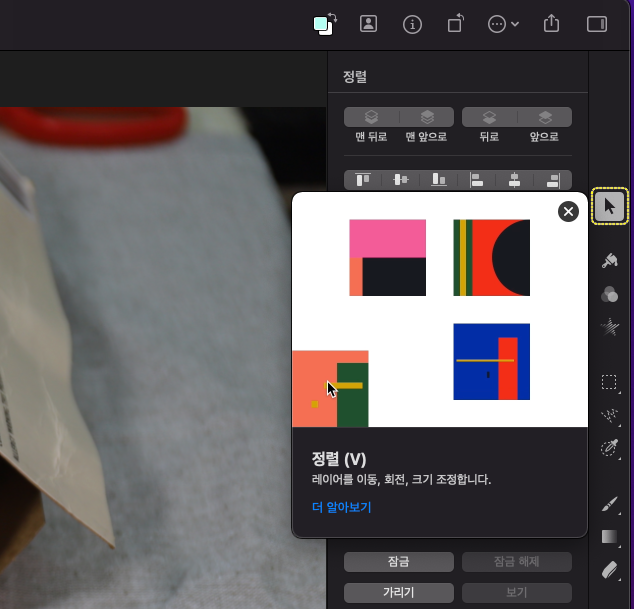Click the 정렬 panel heading text
This screenshot has height=609, width=634.
[x=355, y=76]
